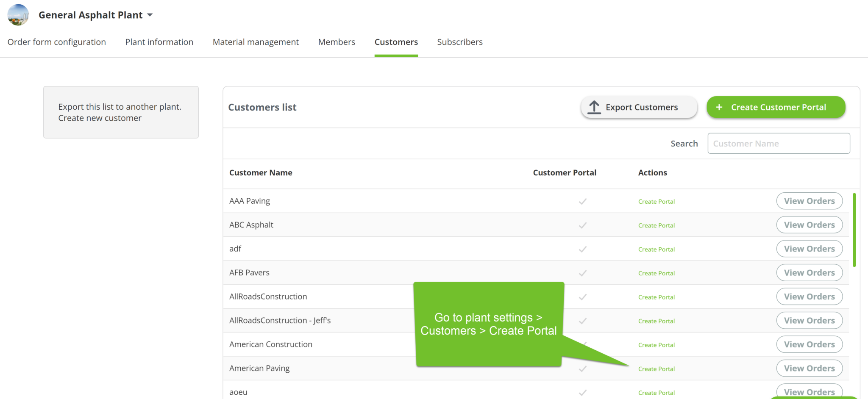Click the Export Customers button
The width and height of the screenshot is (868, 399).
tap(639, 107)
